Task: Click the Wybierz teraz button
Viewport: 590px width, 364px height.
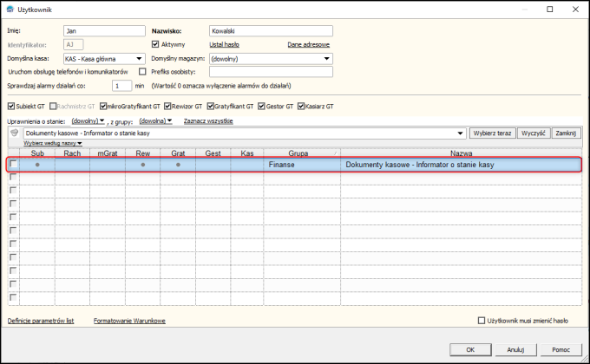Action: [x=492, y=133]
